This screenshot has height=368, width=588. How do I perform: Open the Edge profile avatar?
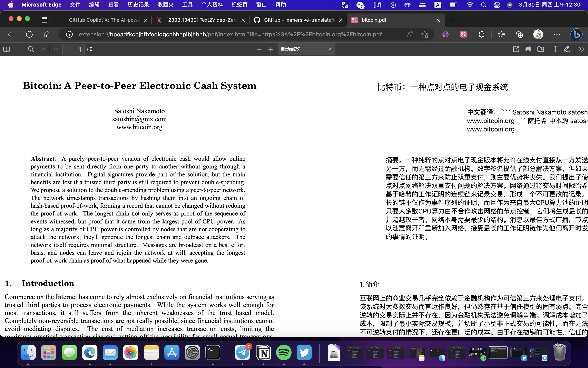538,34
